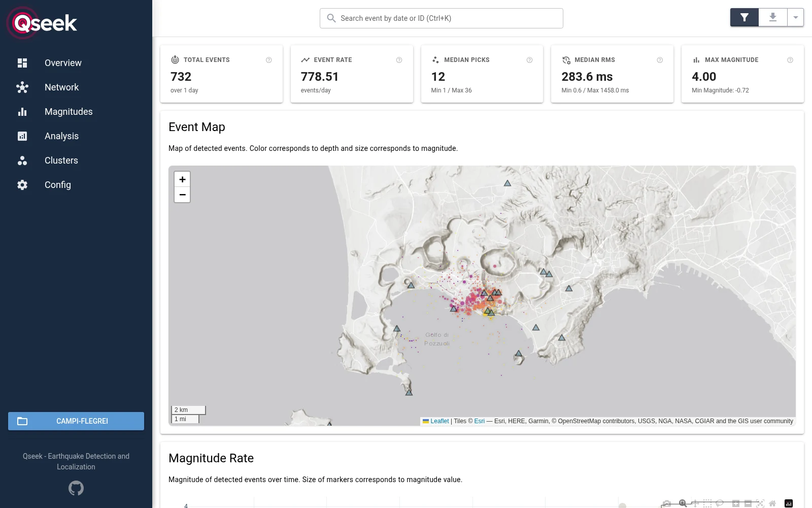Click the plot autoscale icon
Image resolution: width=812 pixels, height=508 pixels.
pyautogui.click(x=760, y=503)
